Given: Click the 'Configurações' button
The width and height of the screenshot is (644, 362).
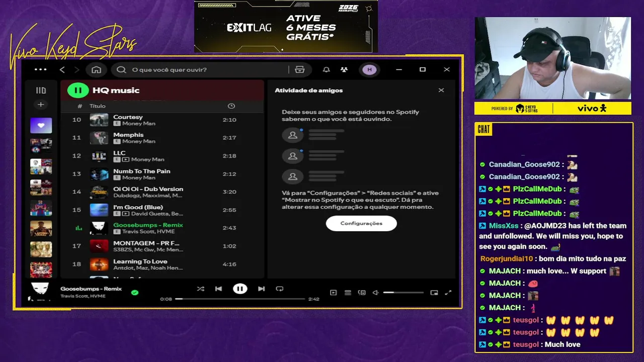Looking at the screenshot, I should (361, 223).
